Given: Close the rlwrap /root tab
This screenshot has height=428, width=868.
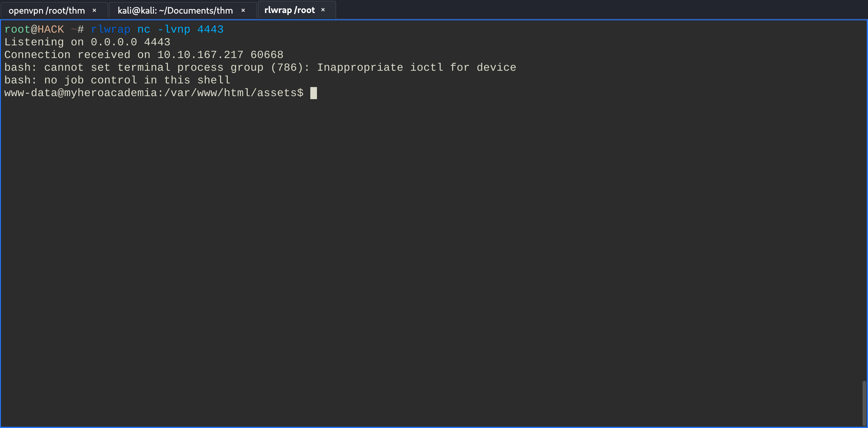Looking at the screenshot, I should 323,10.
